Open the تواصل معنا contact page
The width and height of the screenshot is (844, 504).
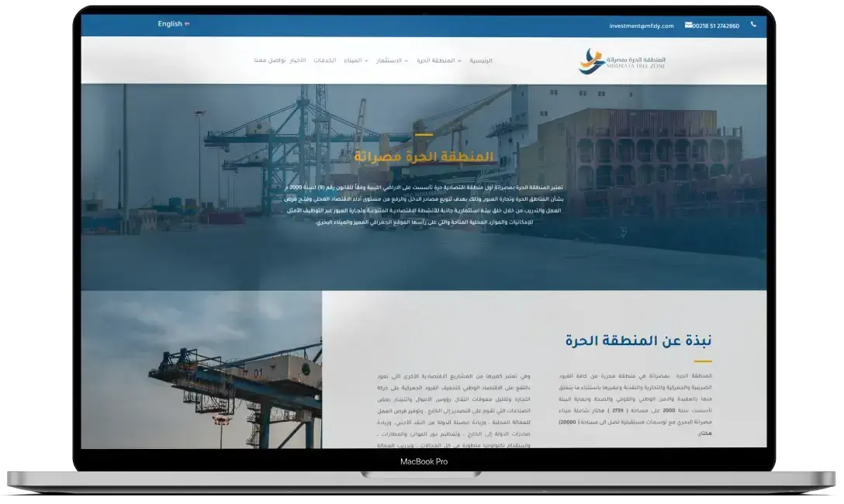(x=269, y=60)
